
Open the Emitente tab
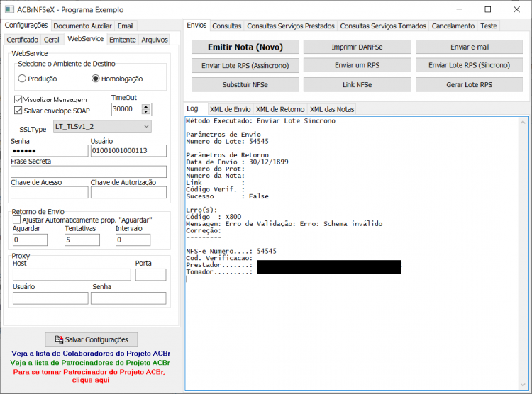click(123, 40)
